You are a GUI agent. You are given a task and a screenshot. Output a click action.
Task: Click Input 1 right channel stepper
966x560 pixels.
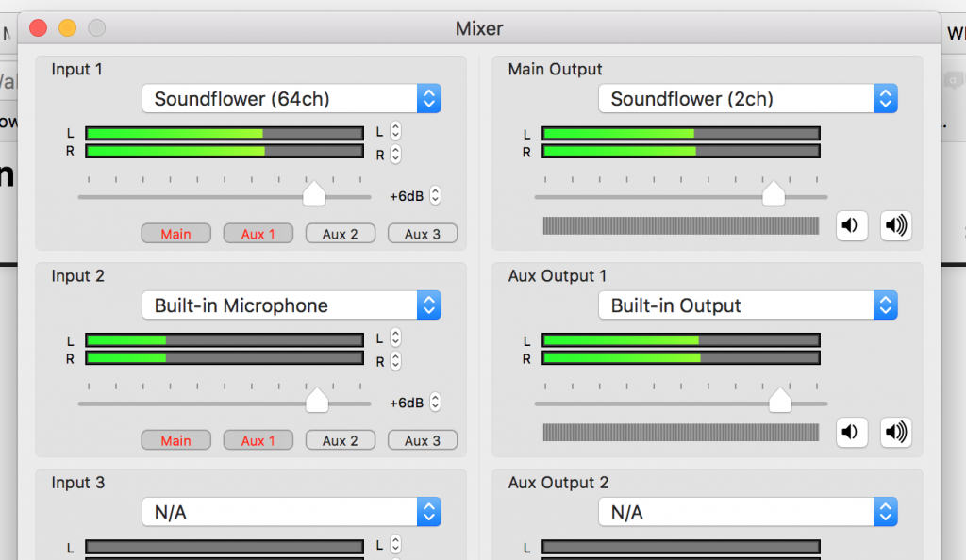click(x=395, y=154)
